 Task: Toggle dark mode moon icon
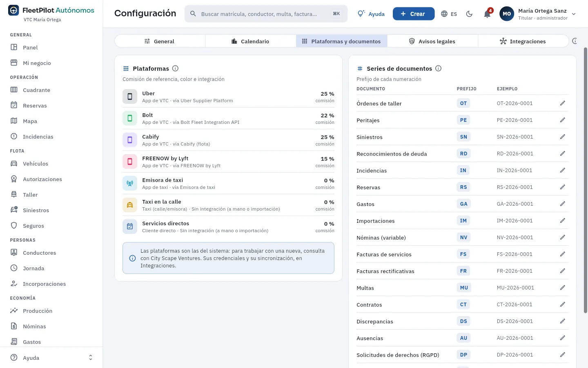(469, 14)
